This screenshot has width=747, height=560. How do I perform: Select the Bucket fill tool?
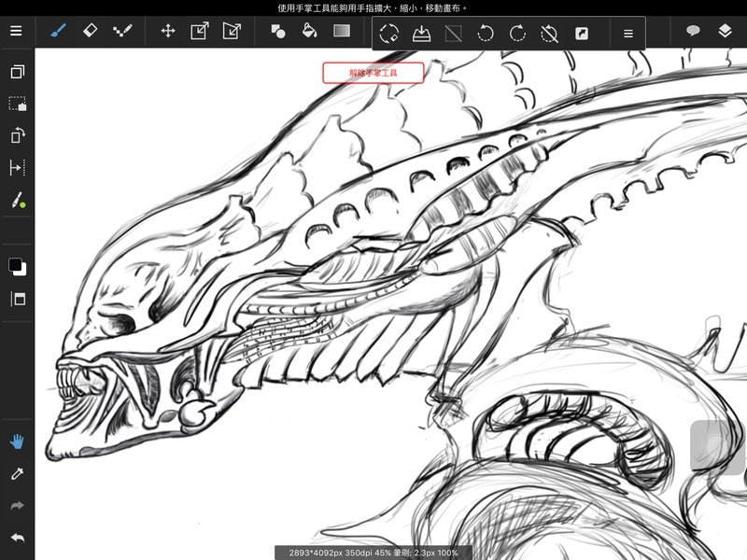[310, 31]
